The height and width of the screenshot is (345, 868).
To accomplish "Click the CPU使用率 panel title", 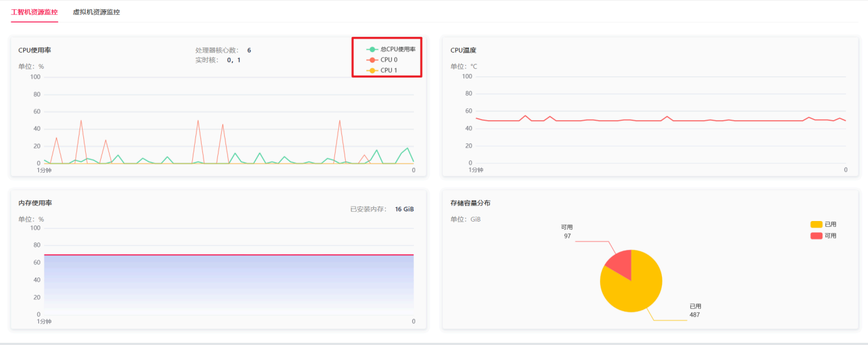I will click(34, 50).
